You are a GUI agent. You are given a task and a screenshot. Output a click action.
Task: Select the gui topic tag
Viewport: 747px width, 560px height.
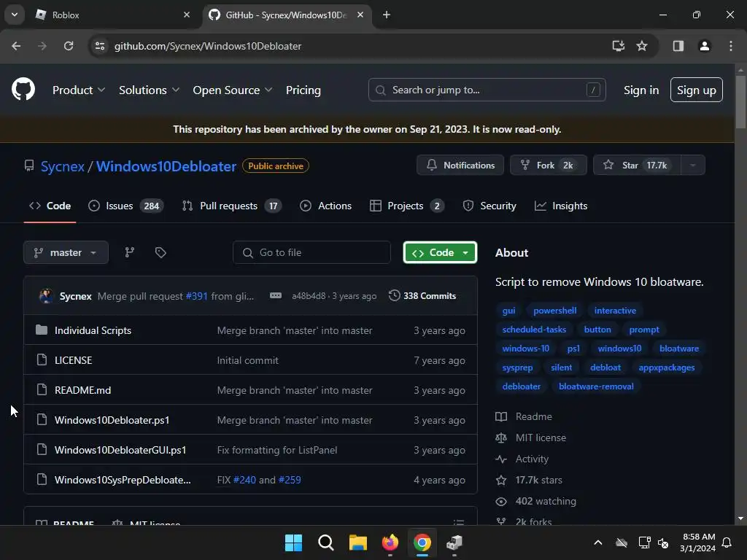pyautogui.click(x=508, y=311)
